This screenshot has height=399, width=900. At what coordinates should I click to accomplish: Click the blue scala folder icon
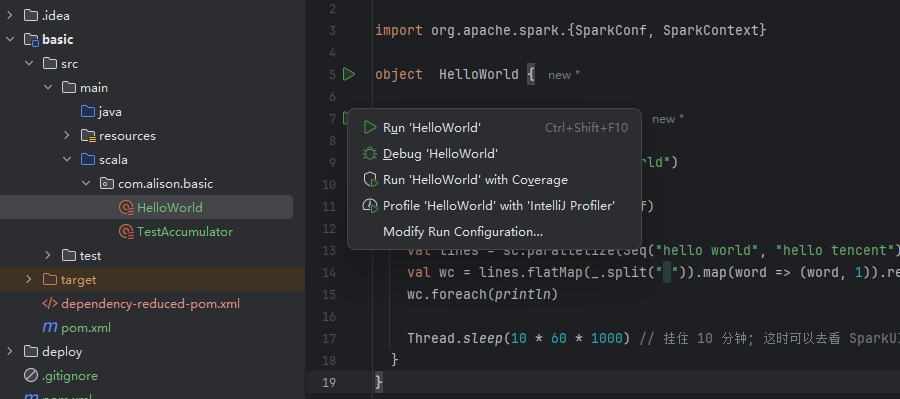(x=88, y=159)
